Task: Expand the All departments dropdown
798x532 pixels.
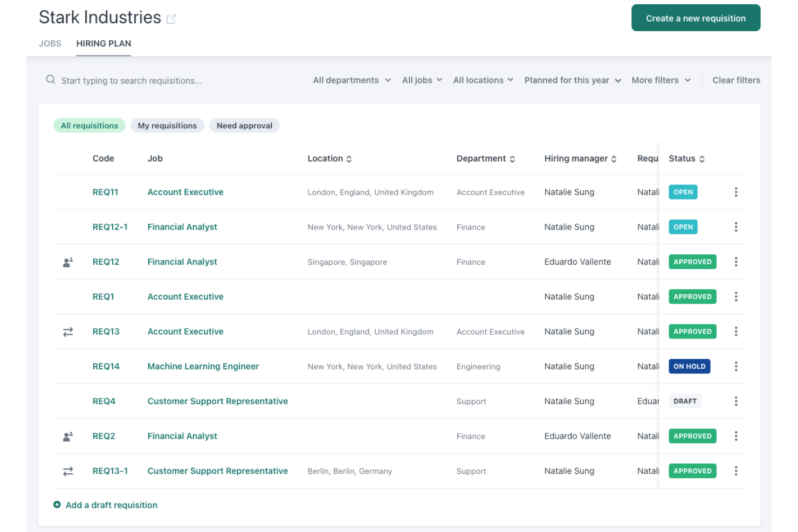Action: coord(352,80)
